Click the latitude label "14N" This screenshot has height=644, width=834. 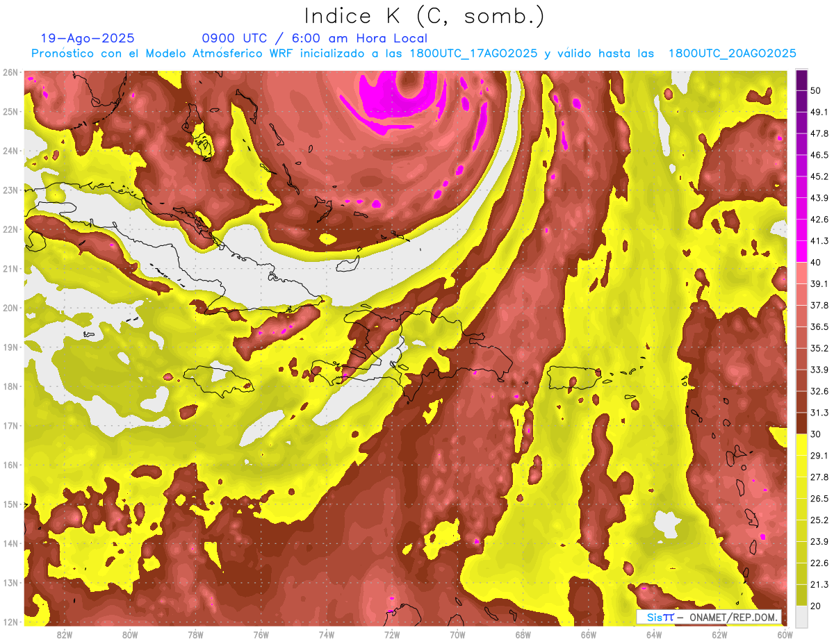click(x=10, y=543)
